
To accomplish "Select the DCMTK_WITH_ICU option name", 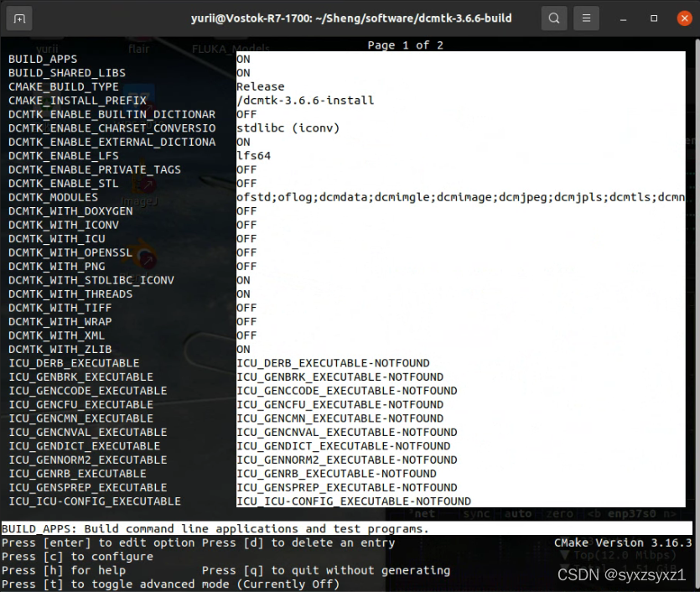I will point(57,239).
